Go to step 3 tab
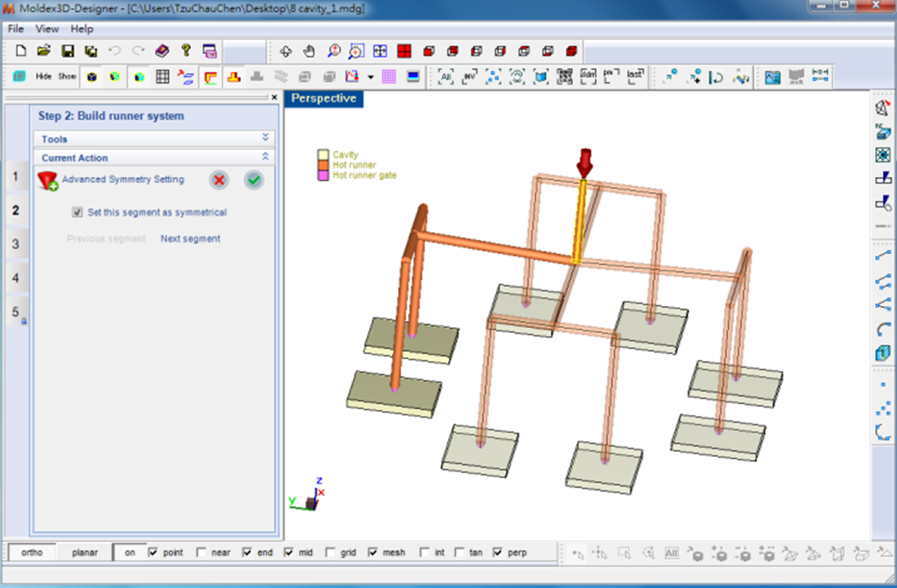897x588 pixels. tap(16, 244)
